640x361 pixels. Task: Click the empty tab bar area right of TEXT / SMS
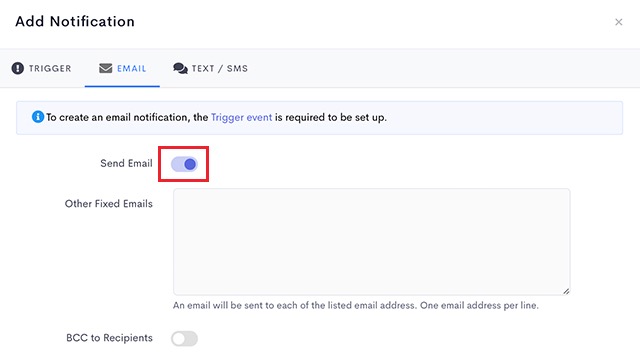click(x=445, y=68)
